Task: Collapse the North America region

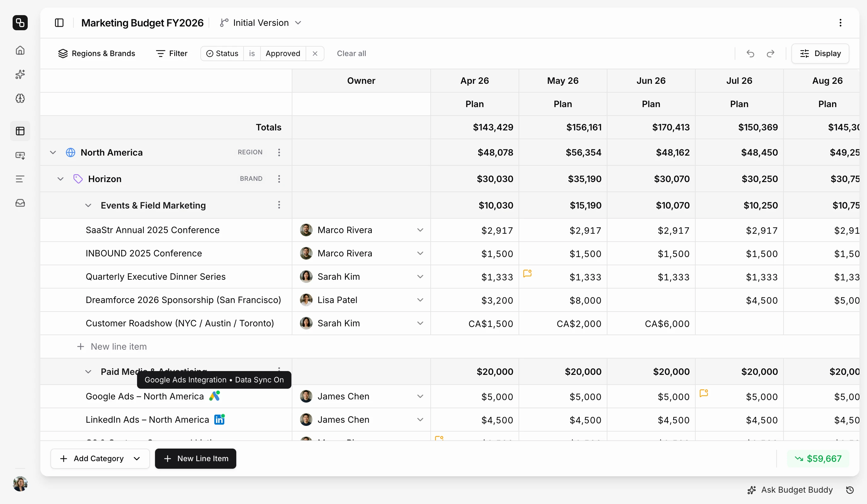Action: pos(53,152)
